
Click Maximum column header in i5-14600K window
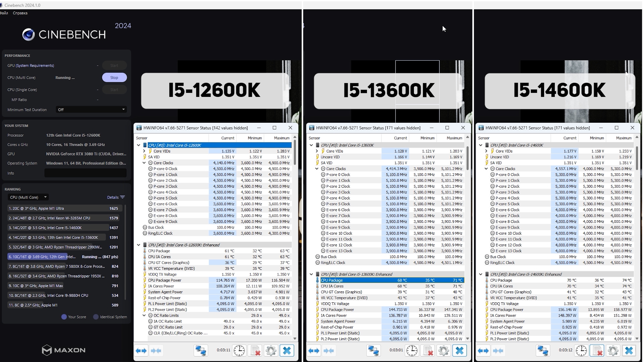point(620,138)
